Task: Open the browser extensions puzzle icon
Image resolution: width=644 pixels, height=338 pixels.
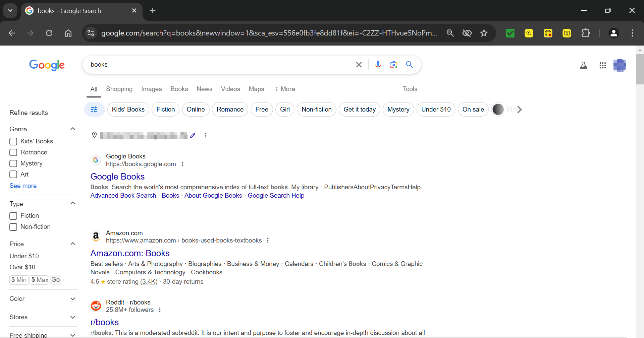Action: [x=586, y=33]
